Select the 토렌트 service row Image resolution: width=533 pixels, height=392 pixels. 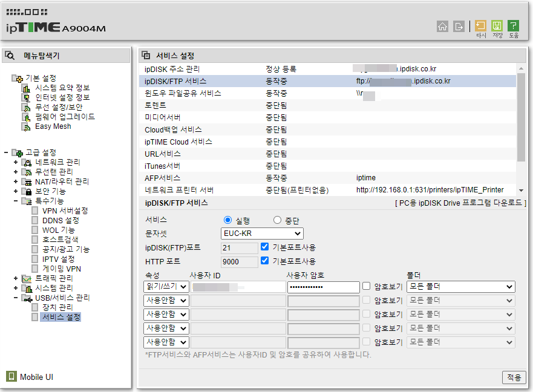point(327,105)
